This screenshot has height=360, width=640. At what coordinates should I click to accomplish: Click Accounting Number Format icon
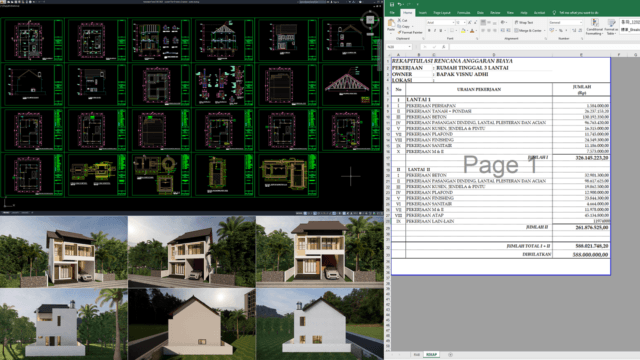[x=552, y=31]
